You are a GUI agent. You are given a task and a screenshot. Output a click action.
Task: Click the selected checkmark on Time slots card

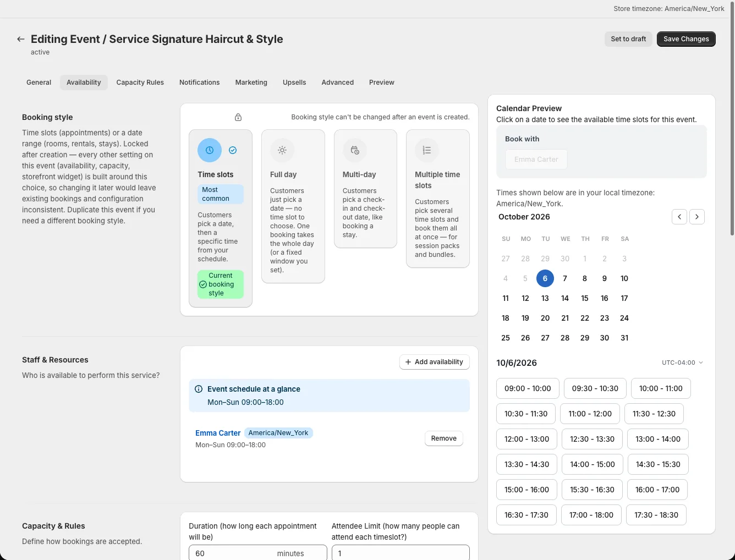point(233,150)
